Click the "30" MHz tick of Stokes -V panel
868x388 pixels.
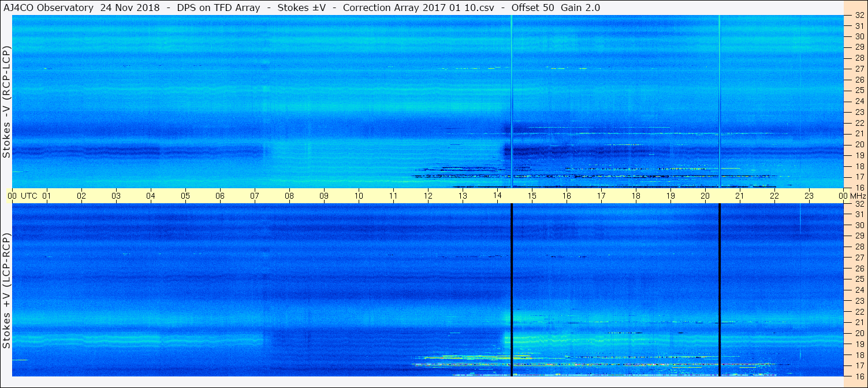pyautogui.click(x=859, y=36)
